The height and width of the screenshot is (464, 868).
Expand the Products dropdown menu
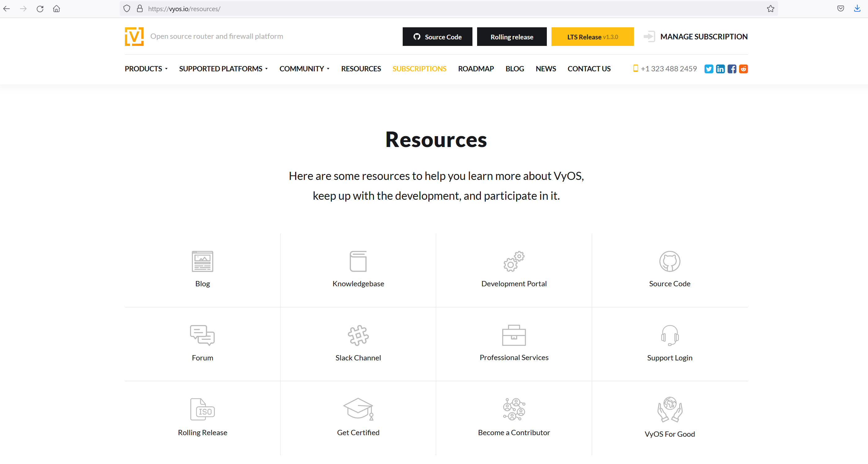(146, 69)
